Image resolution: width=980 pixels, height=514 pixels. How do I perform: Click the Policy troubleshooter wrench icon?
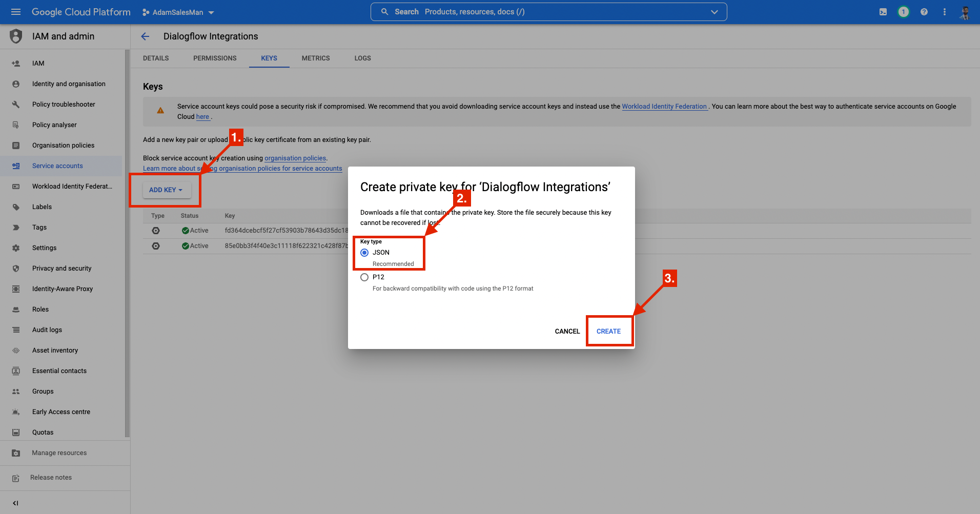pos(16,105)
